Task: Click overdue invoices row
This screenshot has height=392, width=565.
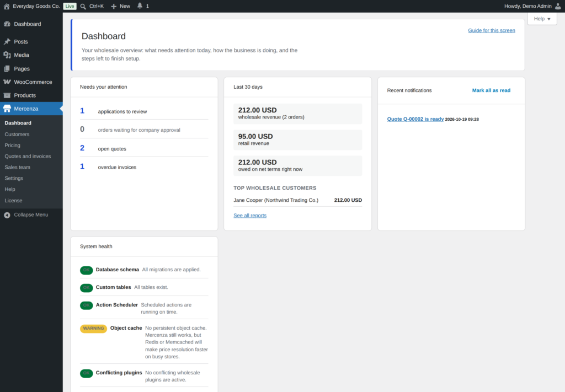Action: 144,167
